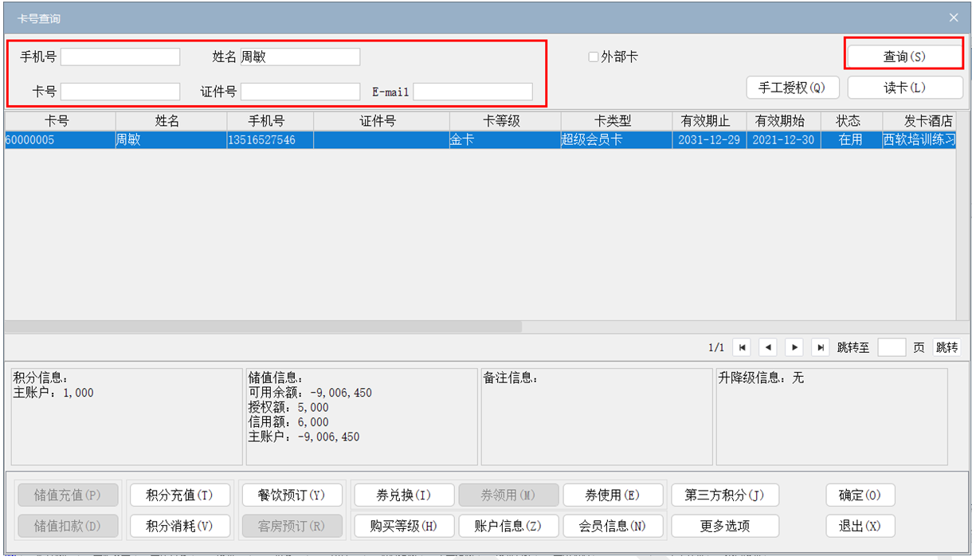
Task: Go to last page of results
Action: click(820, 347)
